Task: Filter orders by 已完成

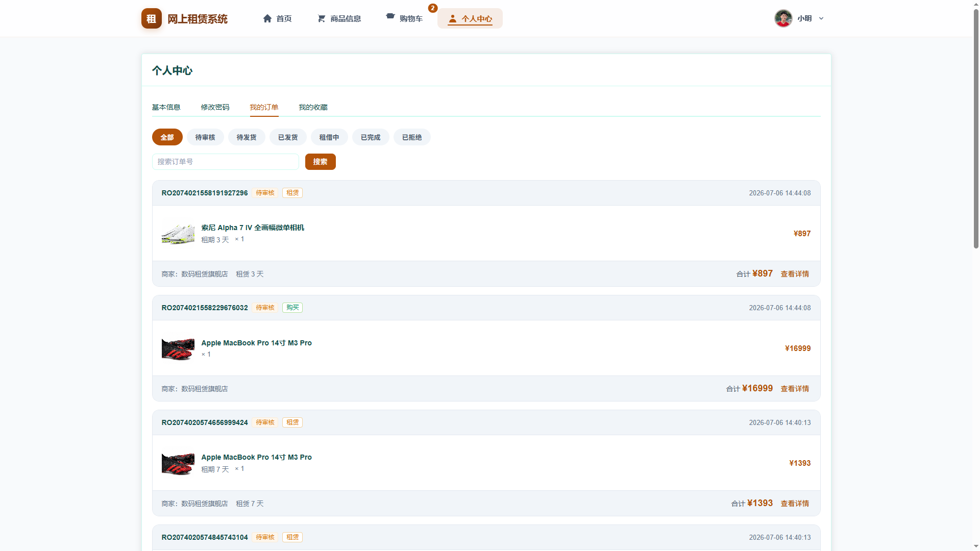Action: pyautogui.click(x=371, y=137)
